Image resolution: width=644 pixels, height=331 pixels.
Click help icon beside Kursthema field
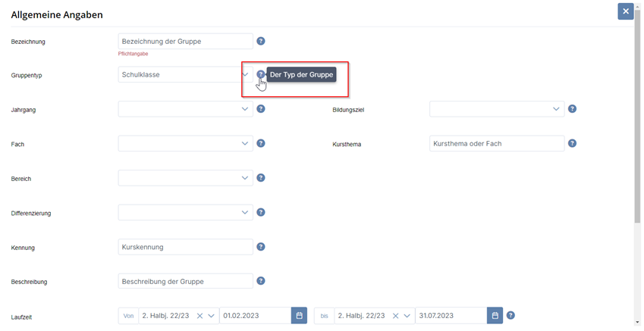pyautogui.click(x=572, y=143)
